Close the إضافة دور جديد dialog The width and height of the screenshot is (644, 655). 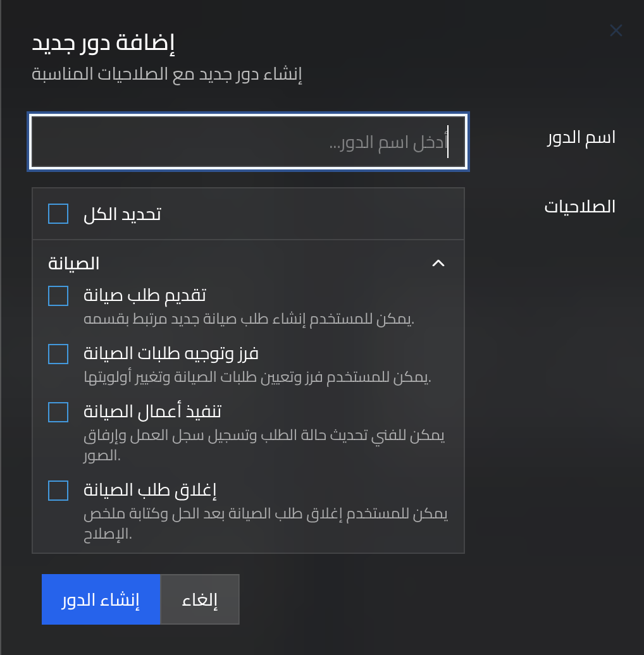point(616,30)
